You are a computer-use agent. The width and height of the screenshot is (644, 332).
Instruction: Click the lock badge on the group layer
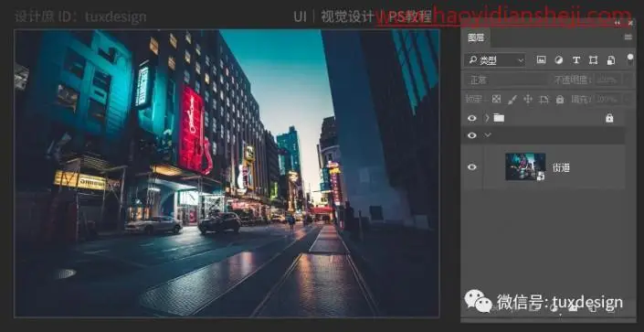pyautogui.click(x=609, y=118)
